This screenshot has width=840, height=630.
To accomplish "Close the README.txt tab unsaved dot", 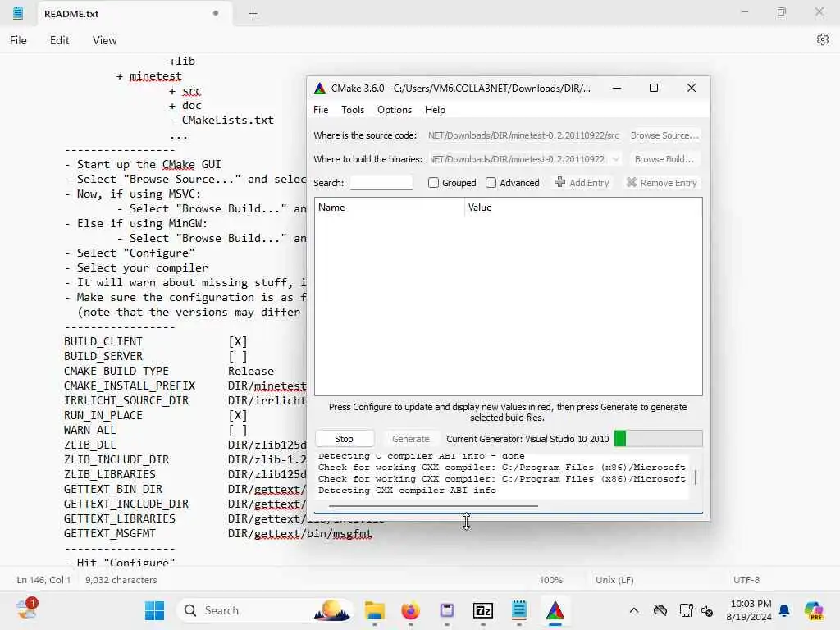I will tap(216, 13).
